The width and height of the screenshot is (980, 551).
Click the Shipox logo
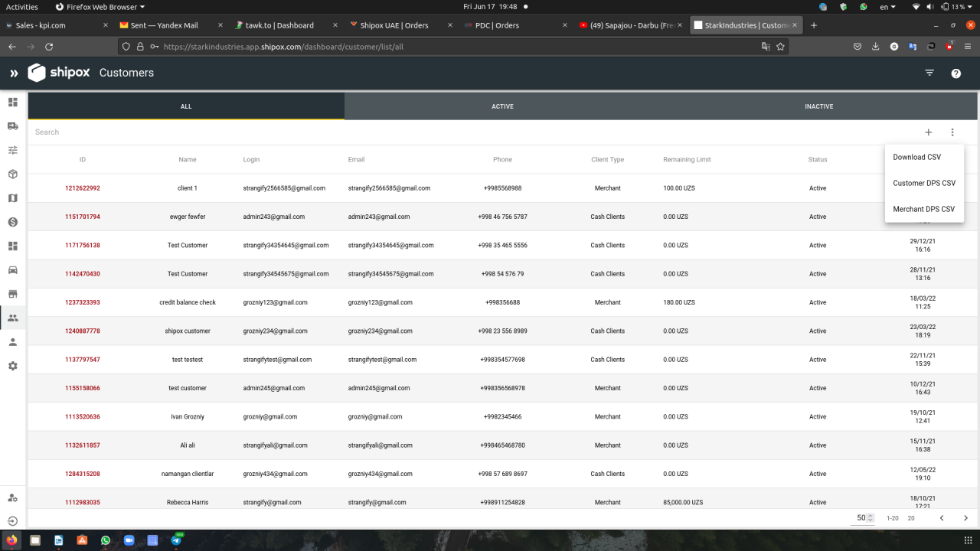coord(60,73)
